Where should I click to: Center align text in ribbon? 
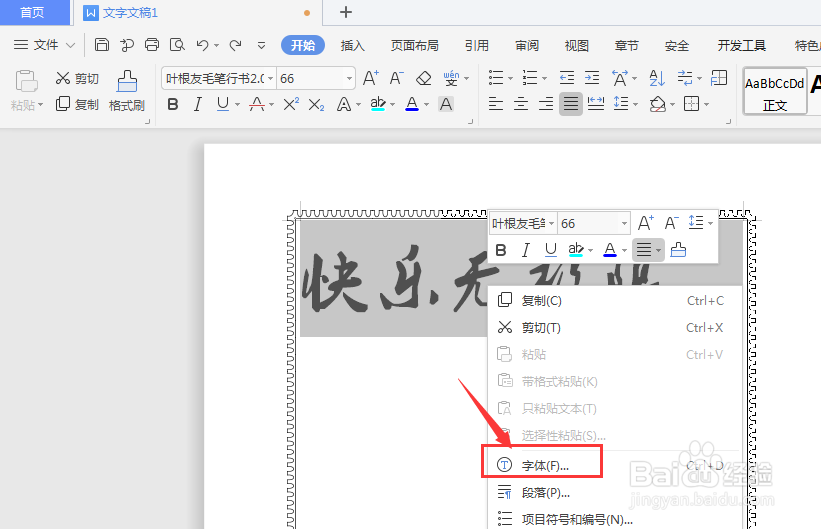520,104
